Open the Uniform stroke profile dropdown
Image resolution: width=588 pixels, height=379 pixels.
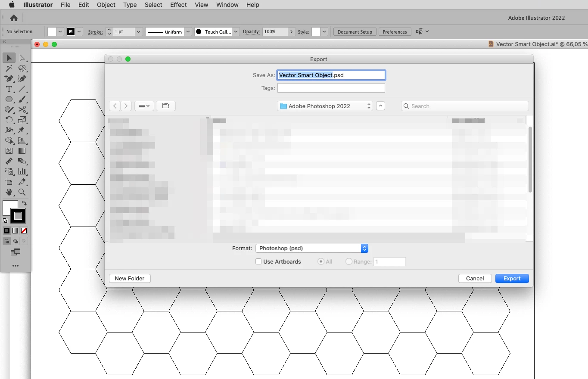coord(188,32)
